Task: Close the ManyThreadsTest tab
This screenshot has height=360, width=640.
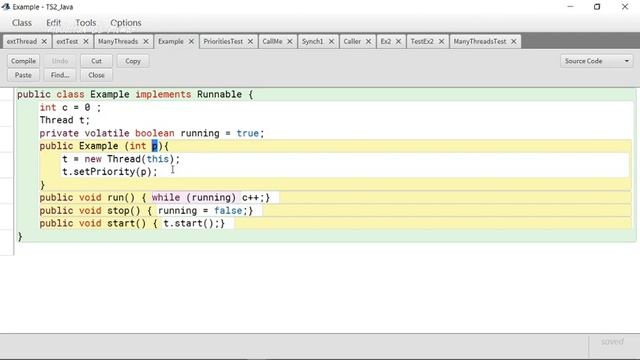Action: [514, 42]
